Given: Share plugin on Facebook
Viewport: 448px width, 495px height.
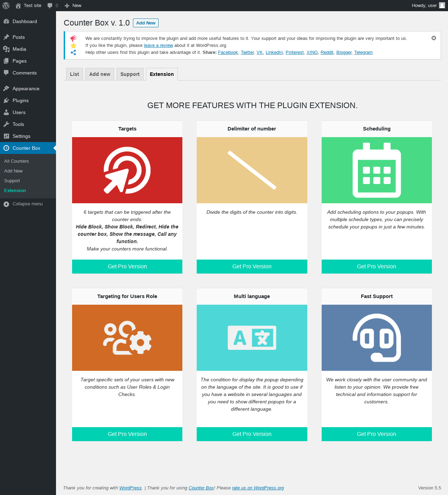Looking at the screenshot, I should click(228, 52).
